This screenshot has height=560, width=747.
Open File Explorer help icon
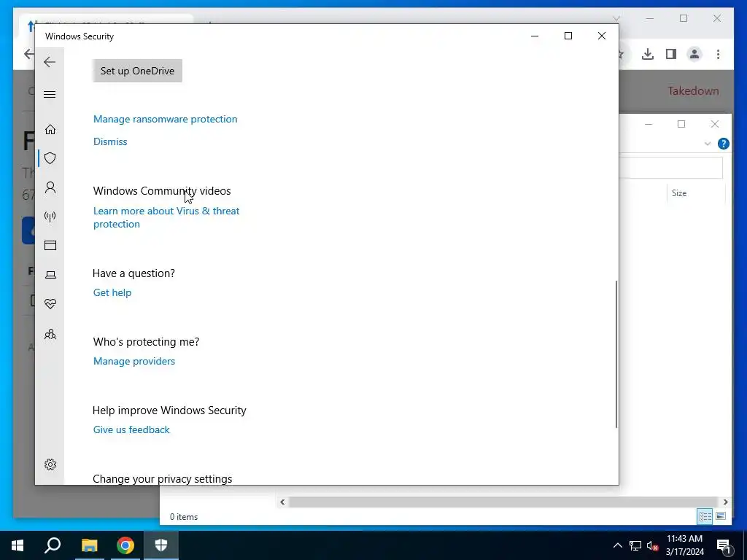(x=723, y=144)
